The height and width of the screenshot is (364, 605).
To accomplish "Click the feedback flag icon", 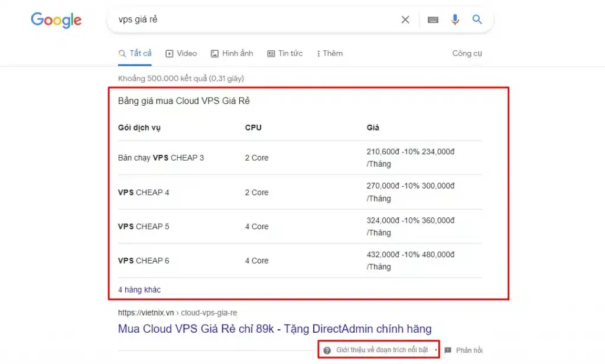I will (448, 350).
